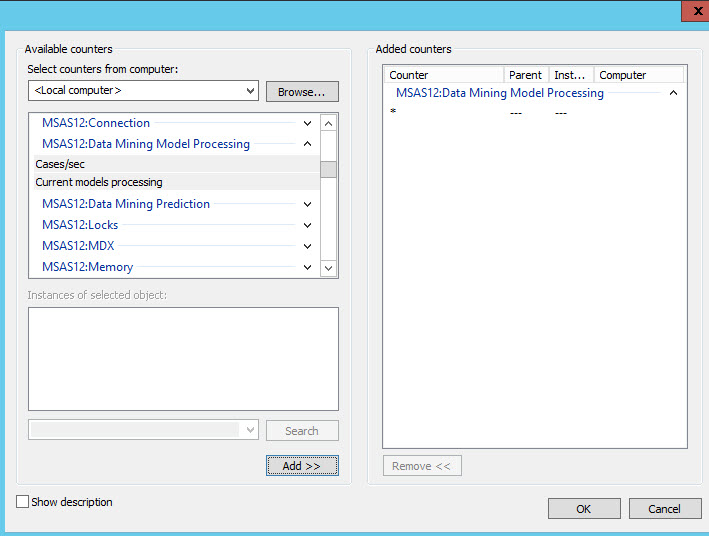Image resolution: width=709 pixels, height=536 pixels.
Task: Expand the MSAS12:Memory counter group
Action: pos(307,267)
